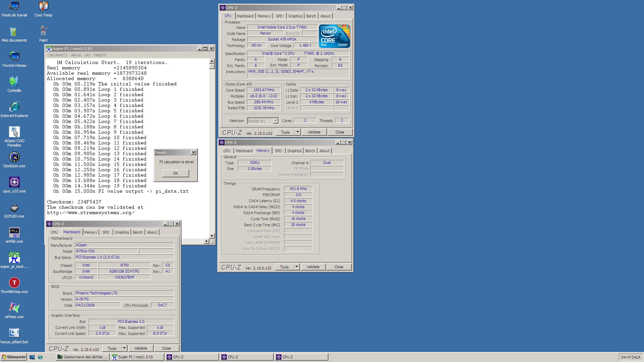
Task: Launch the Paint desktop icon
Action: click(x=43, y=34)
